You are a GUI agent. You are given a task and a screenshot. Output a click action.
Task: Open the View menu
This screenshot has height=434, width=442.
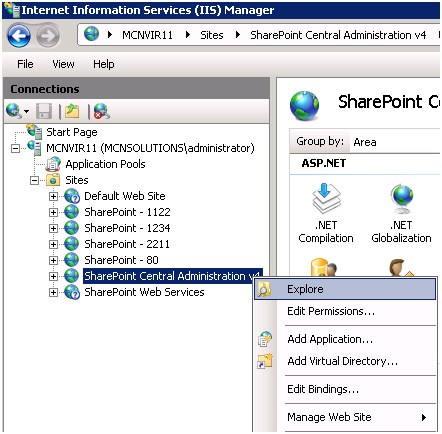63,64
